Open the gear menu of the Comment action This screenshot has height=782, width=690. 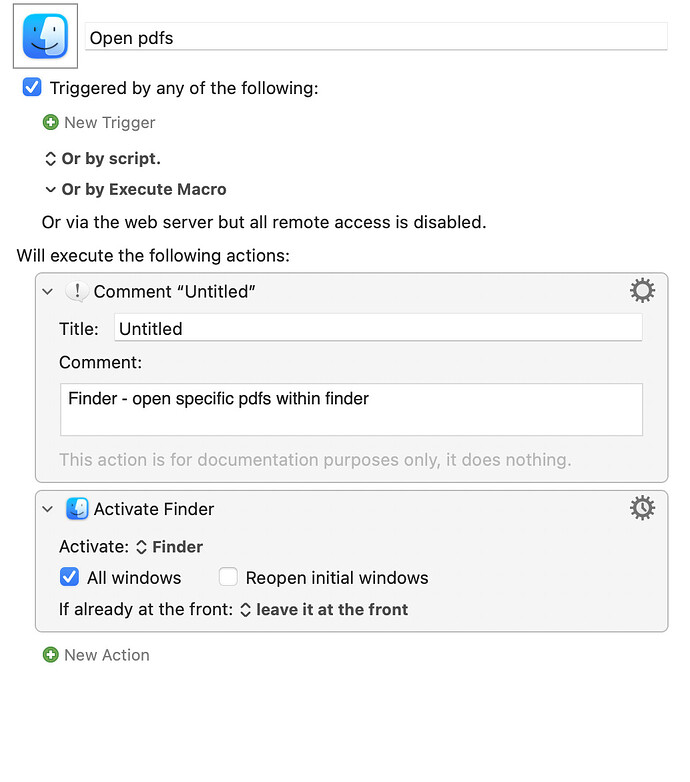pyautogui.click(x=642, y=290)
